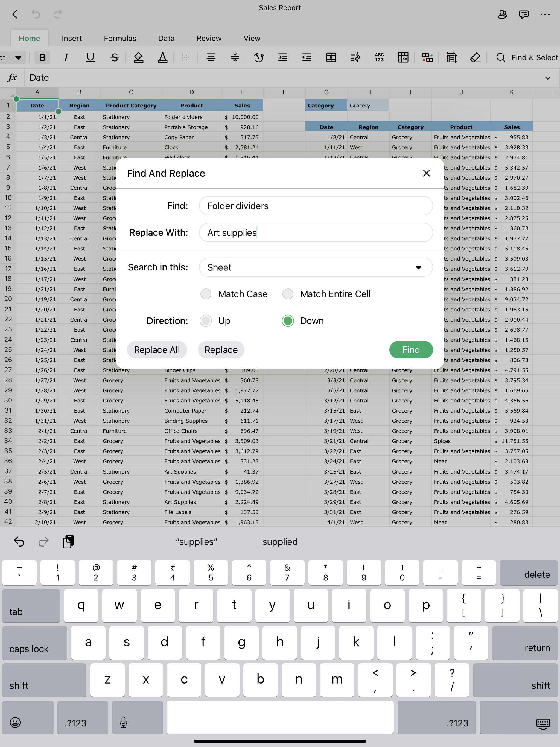Toggle bold formatting in the toolbar
The width and height of the screenshot is (560, 747).
(x=42, y=57)
